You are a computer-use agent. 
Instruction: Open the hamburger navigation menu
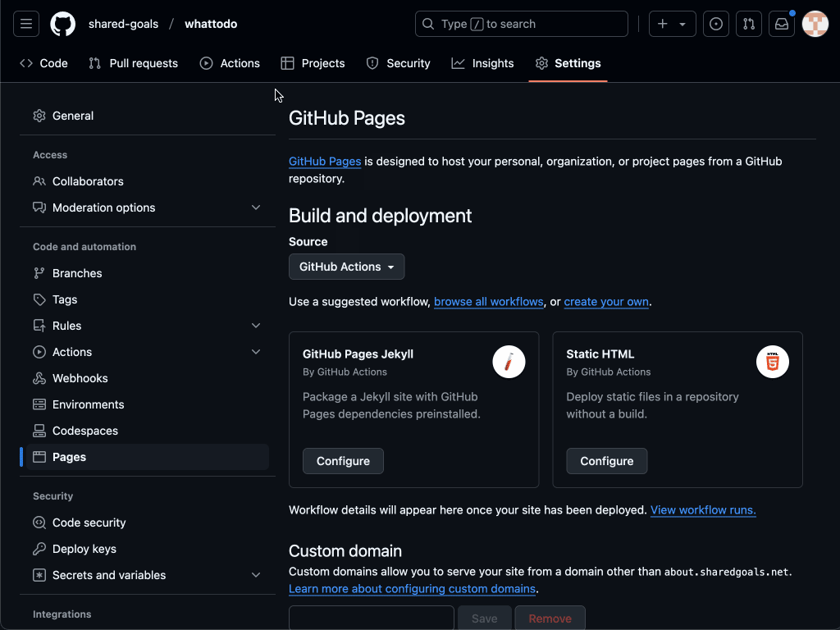coord(26,24)
